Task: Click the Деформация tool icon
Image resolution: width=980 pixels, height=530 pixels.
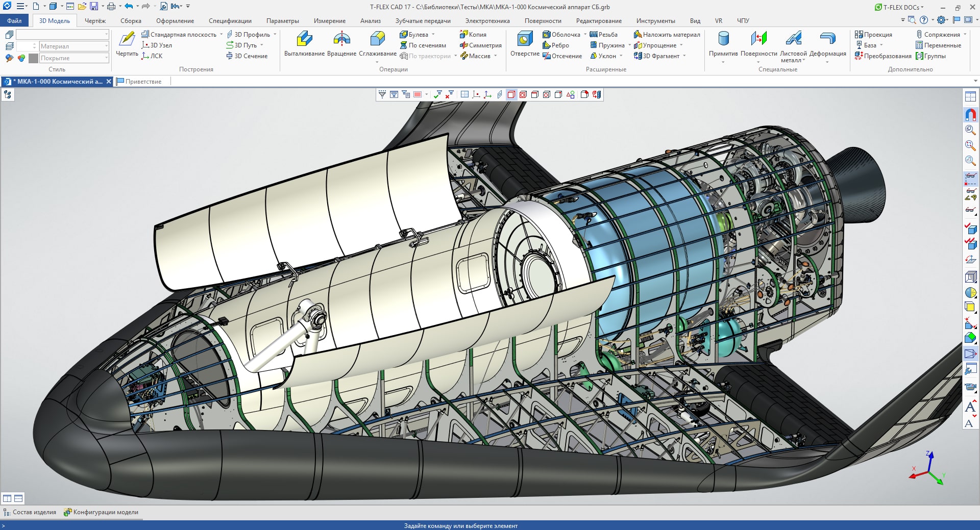Action: [827, 39]
